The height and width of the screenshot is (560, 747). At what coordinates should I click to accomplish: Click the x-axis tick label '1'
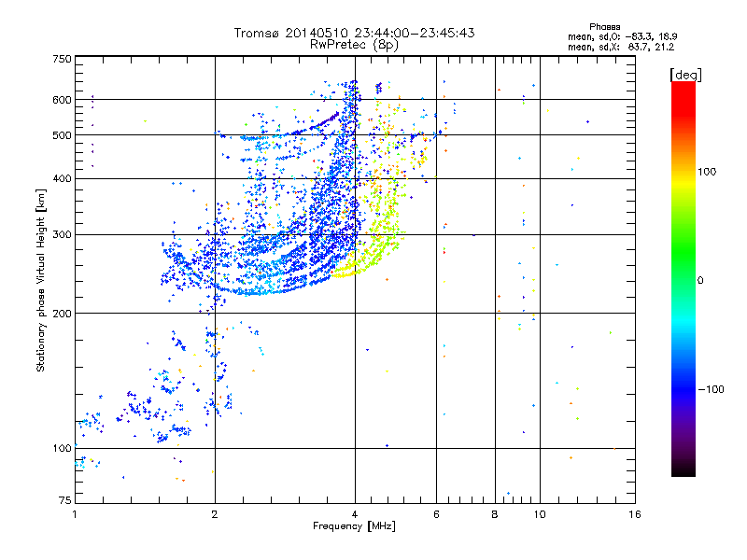(75, 514)
